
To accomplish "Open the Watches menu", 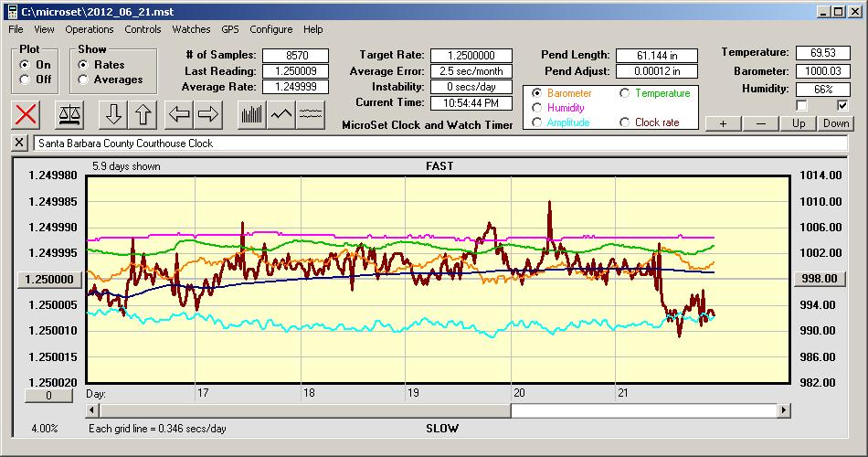I will [x=191, y=29].
